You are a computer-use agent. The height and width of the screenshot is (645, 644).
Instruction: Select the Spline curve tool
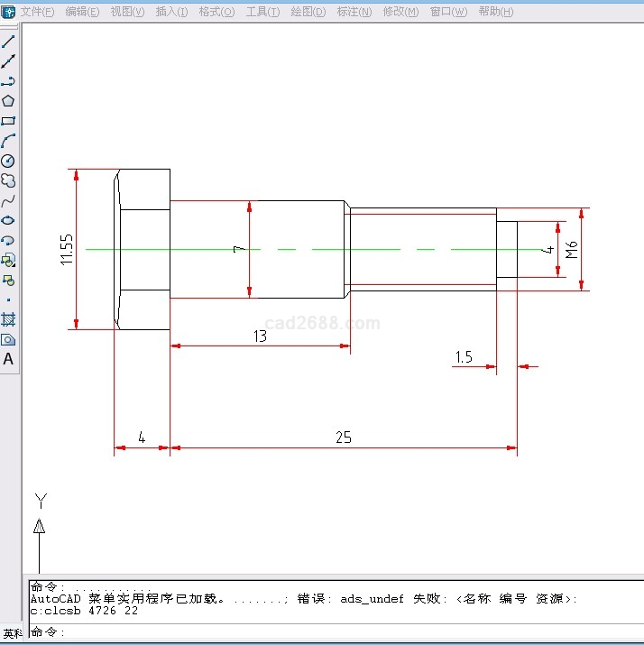coord(8,200)
